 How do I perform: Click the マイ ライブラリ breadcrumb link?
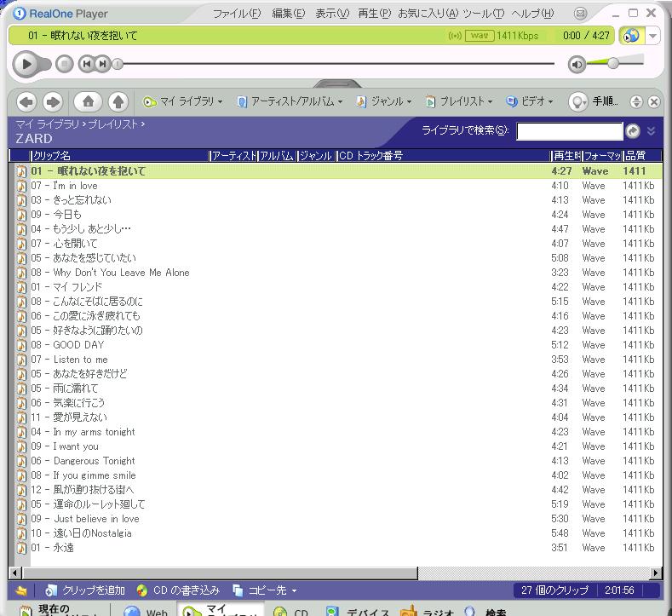(x=47, y=124)
